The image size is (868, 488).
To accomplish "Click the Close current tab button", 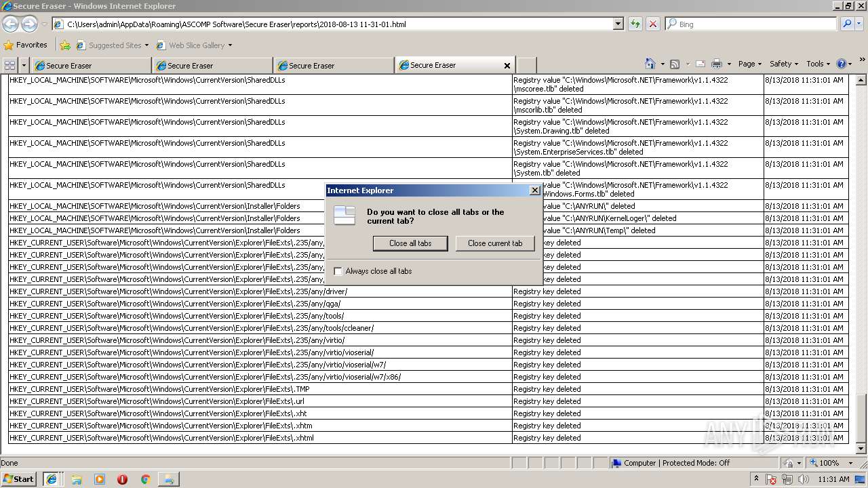I will coord(495,243).
